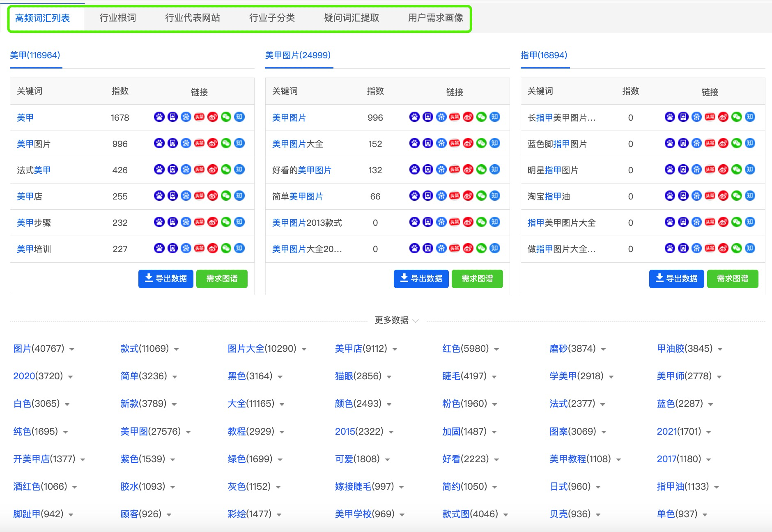Click 需求图谱 under the 指甲 table
Image resolution: width=772 pixels, height=532 pixels.
(733, 279)
